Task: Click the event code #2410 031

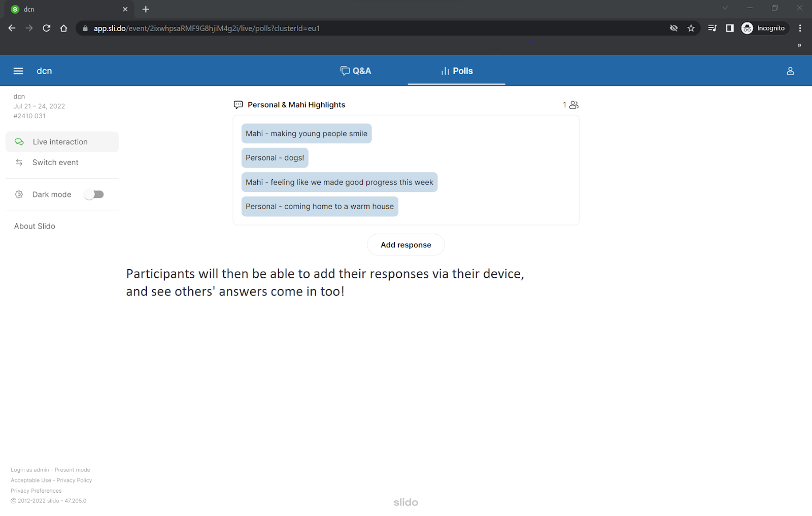Action: tap(29, 116)
